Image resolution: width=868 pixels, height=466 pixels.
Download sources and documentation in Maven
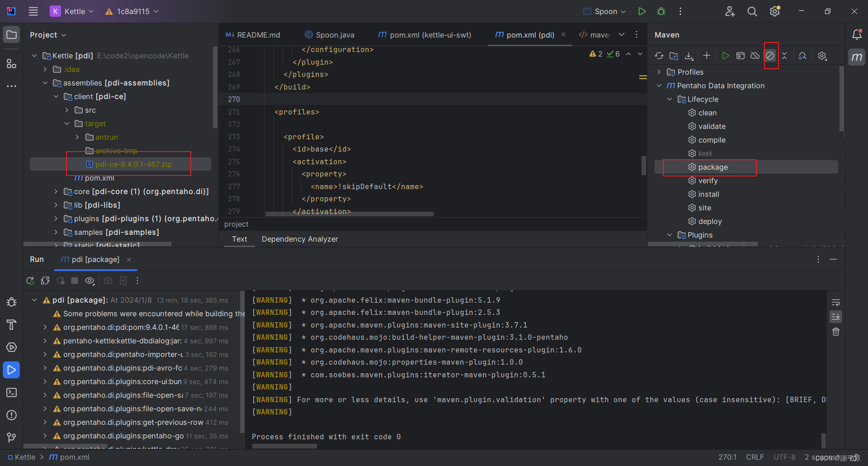689,56
